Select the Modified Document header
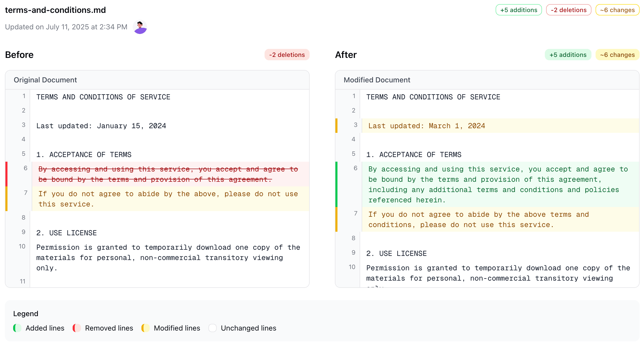Viewport: 644px width, 346px height. 377,80
